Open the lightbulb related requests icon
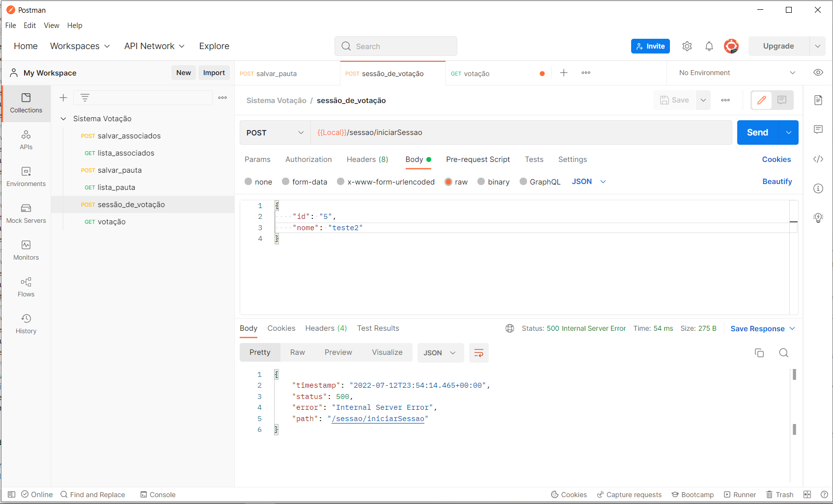 818,218
